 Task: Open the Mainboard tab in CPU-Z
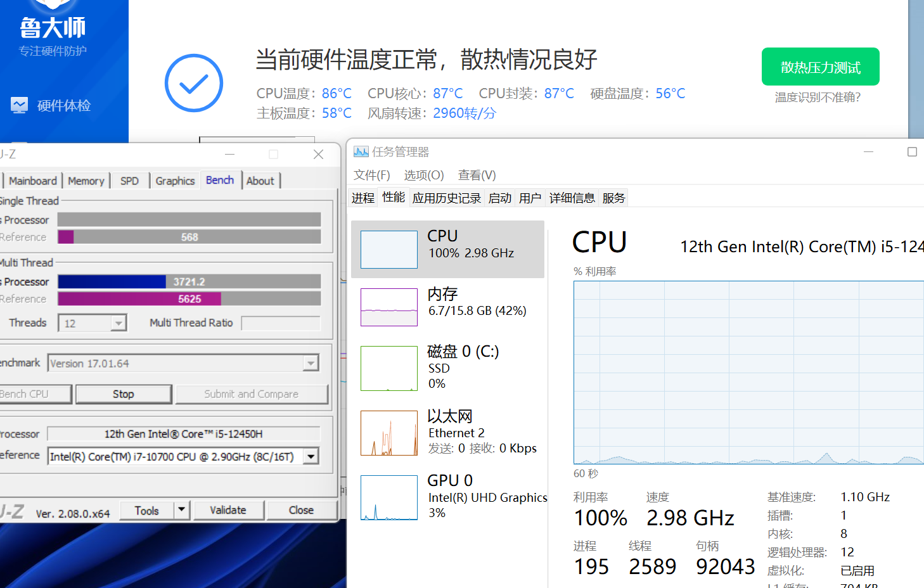[33, 181]
